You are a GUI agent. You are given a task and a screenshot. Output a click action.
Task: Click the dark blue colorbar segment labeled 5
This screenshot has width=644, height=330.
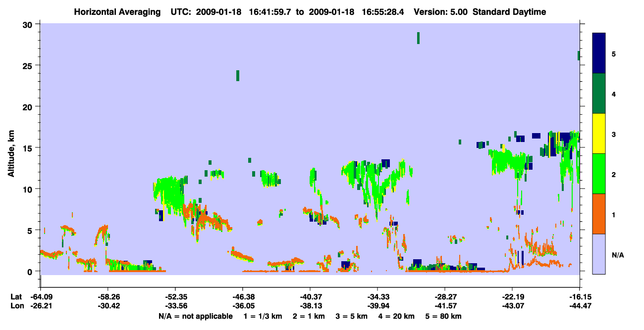tap(599, 53)
